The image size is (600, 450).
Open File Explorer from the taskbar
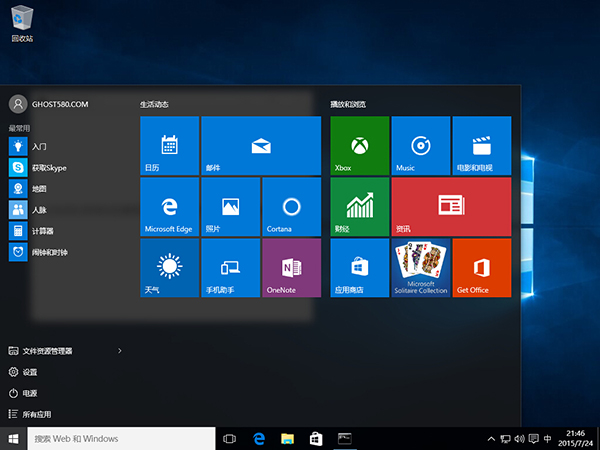[x=287, y=439]
